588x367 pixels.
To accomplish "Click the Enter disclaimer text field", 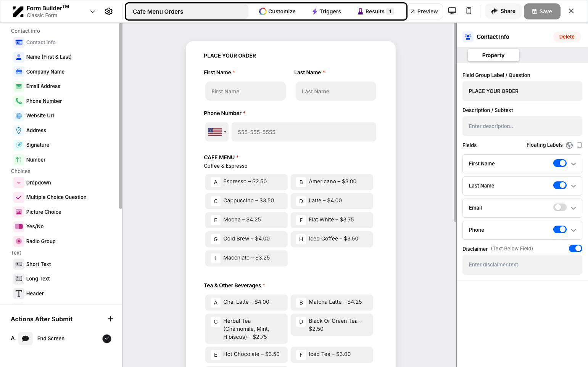I will [522, 264].
